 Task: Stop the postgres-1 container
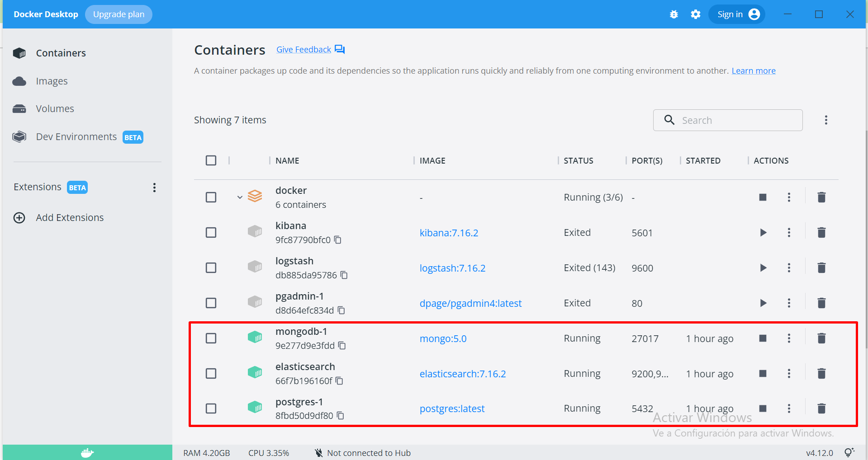(x=763, y=408)
